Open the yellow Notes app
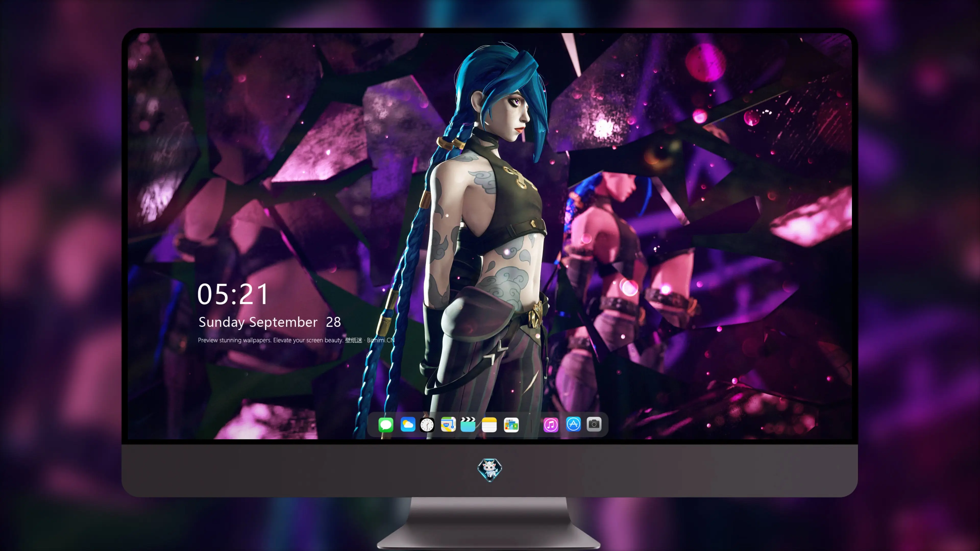 (489, 424)
